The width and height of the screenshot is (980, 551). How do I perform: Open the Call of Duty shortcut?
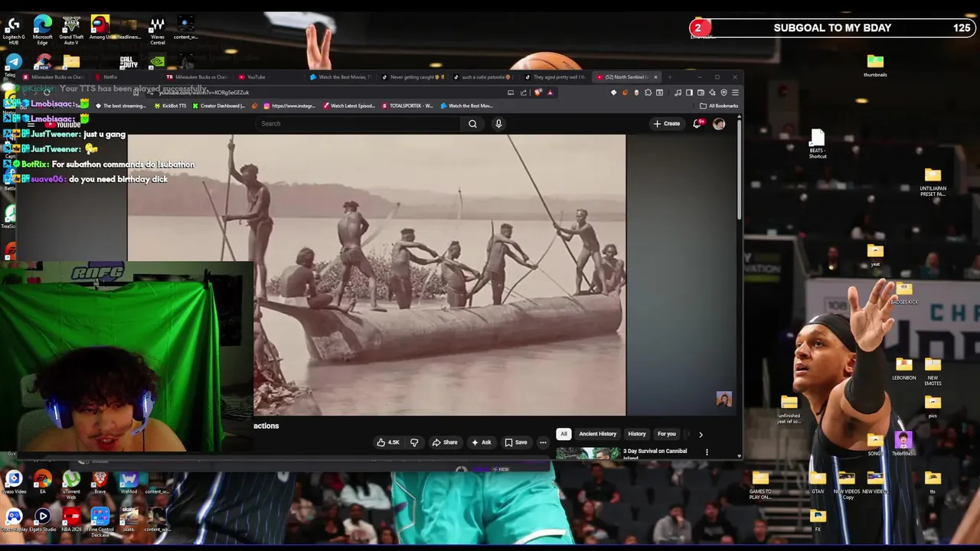pos(129,63)
